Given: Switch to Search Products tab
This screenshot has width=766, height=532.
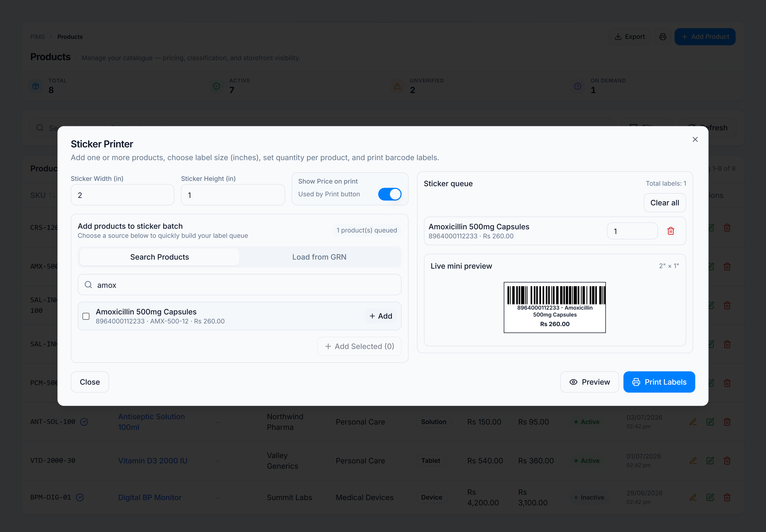Looking at the screenshot, I should [x=159, y=257].
